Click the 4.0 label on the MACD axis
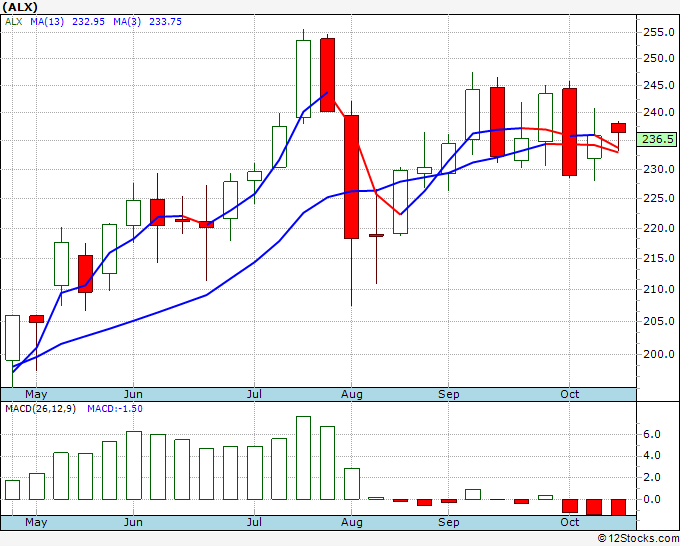The image size is (680, 546). [651, 456]
